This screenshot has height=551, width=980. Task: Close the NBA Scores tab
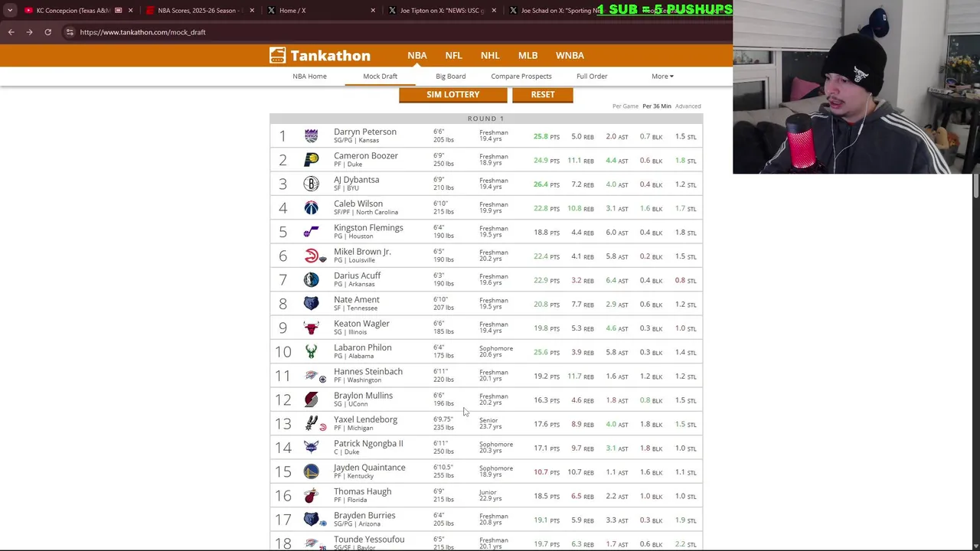(x=252, y=11)
